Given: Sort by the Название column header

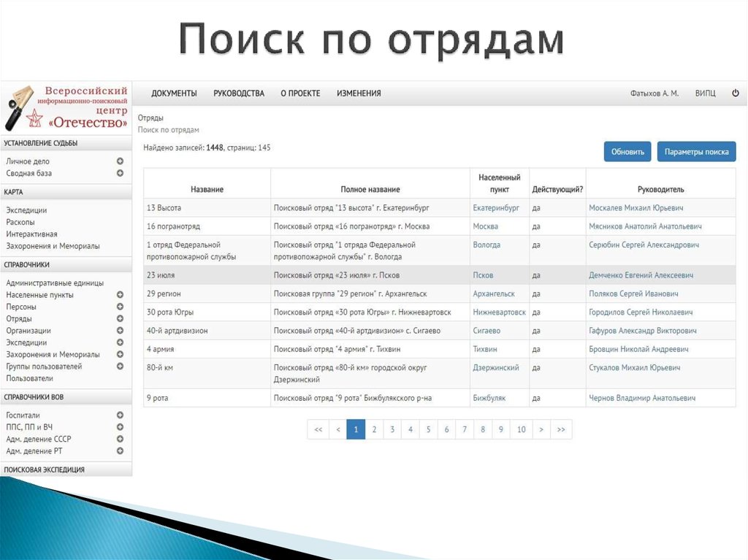Looking at the screenshot, I should [x=207, y=189].
